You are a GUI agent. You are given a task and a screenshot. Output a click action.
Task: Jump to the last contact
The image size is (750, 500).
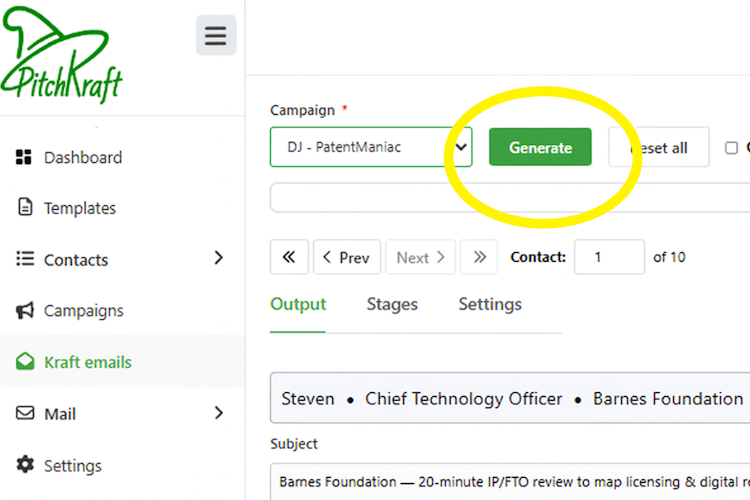tap(479, 257)
